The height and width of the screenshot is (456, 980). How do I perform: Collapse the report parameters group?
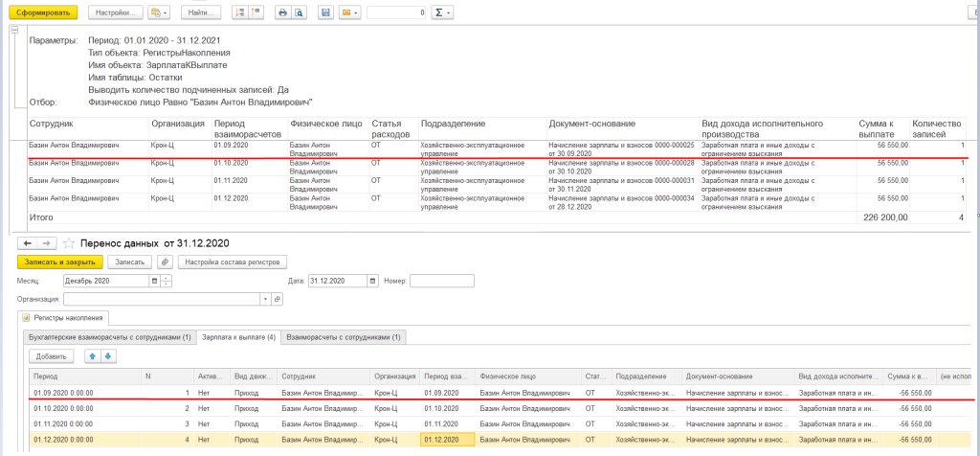tap(13, 30)
